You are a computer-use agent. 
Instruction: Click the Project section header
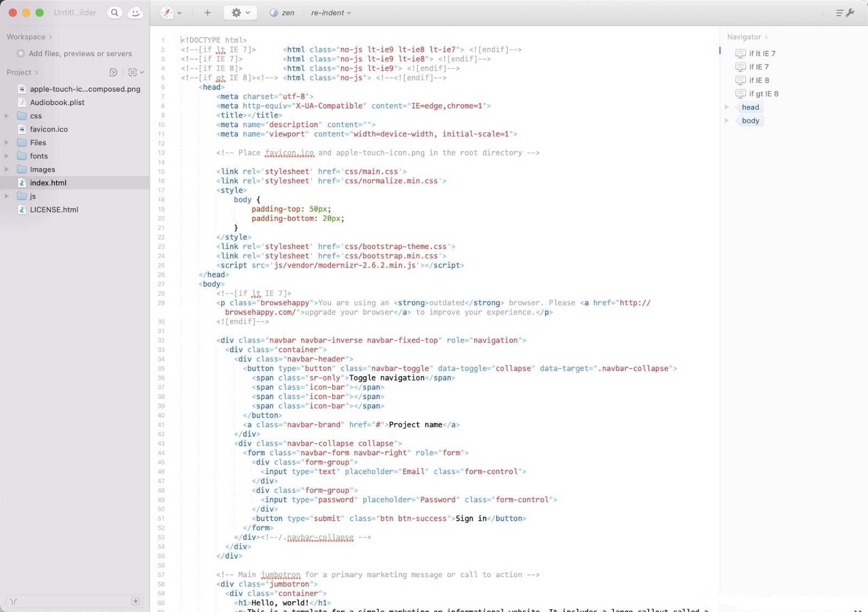22,72
